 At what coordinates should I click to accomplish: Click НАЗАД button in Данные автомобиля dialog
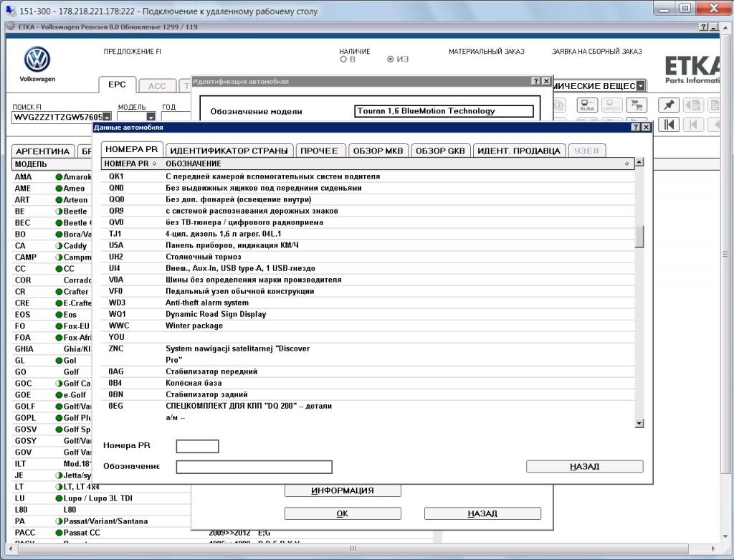coord(585,466)
